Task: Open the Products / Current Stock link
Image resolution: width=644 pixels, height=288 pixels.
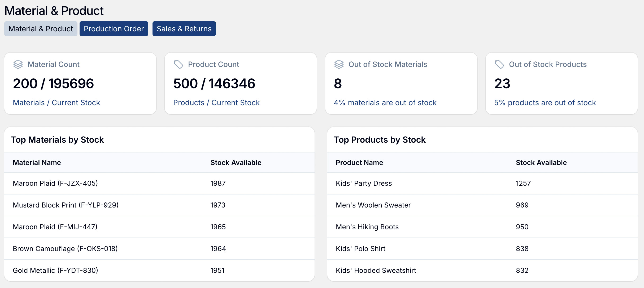Action: coord(216,103)
